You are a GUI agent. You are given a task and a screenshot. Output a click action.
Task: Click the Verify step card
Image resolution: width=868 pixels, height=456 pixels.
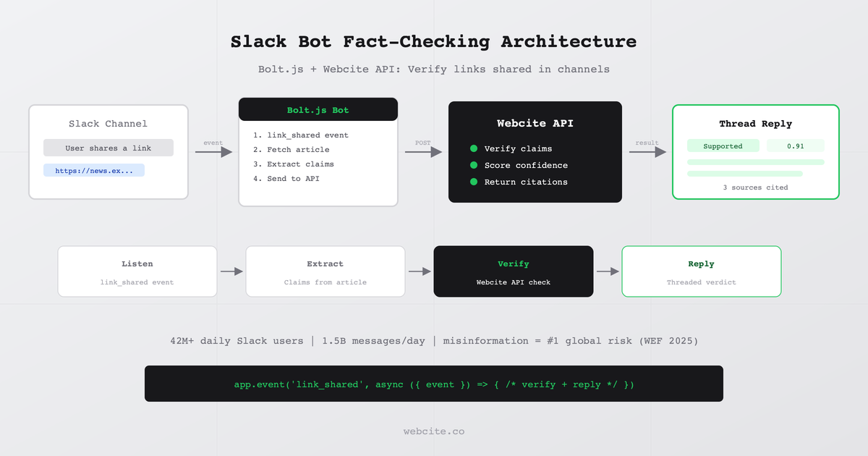[514, 271]
